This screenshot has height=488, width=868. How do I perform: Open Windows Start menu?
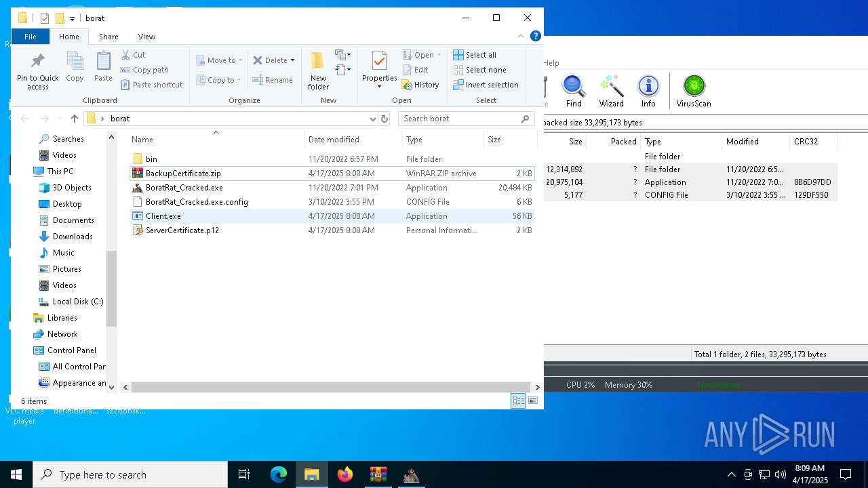[16, 474]
